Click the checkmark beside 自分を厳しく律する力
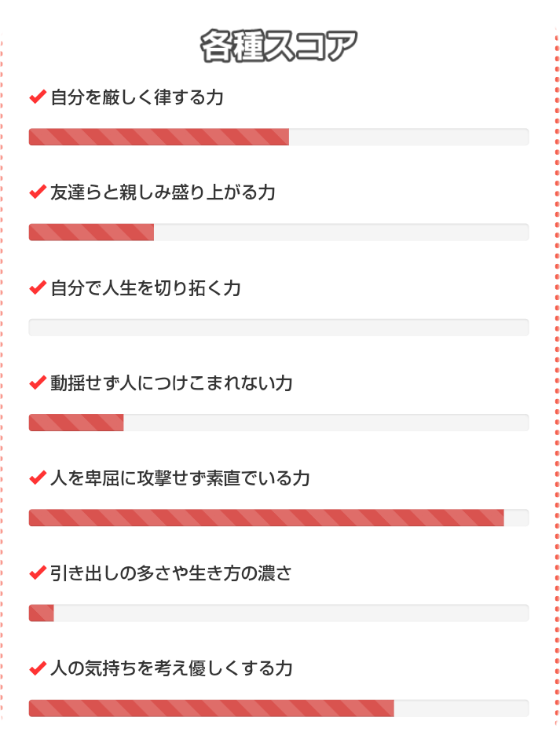This screenshot has height=754, width=560. 37,97
